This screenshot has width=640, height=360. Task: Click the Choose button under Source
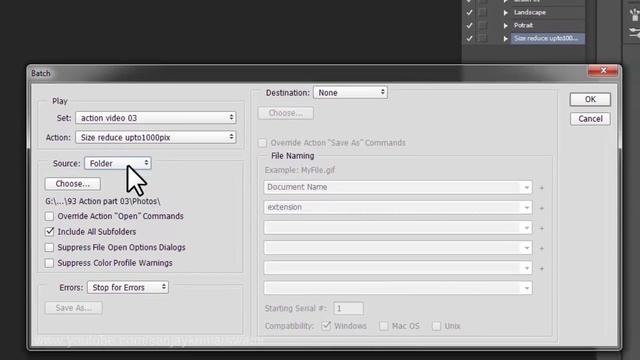[x=73, y=184]
